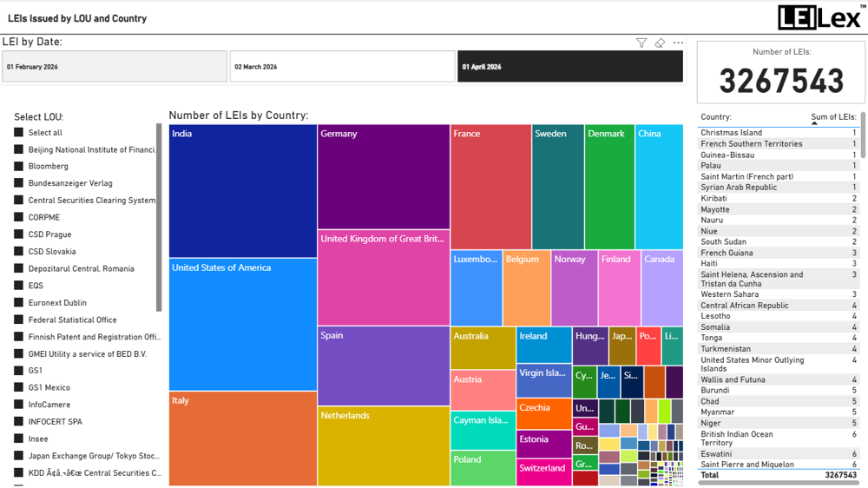Click the country table vertical scrollbar
868x488 pixels.
point(863,139)
